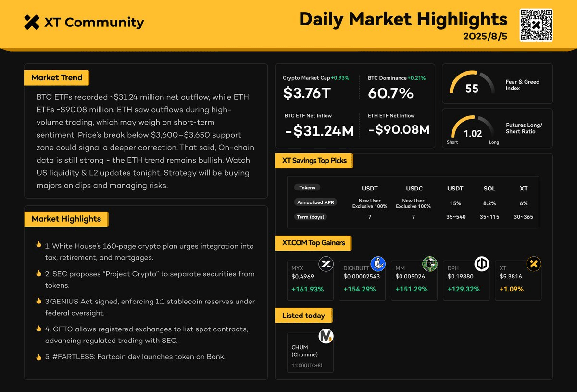Click the +0.21% BTC dominance change

(x=416, y=78)
